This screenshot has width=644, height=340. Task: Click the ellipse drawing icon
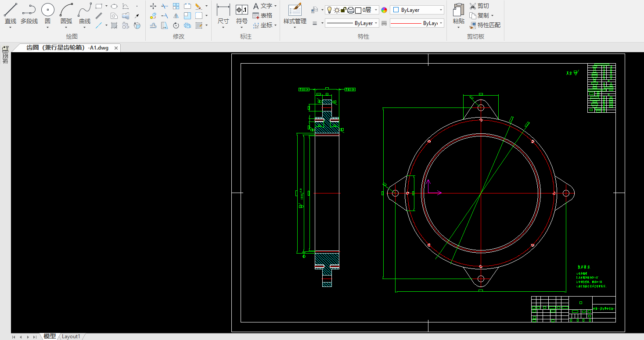pyautogui.click(x=114, y=6)
